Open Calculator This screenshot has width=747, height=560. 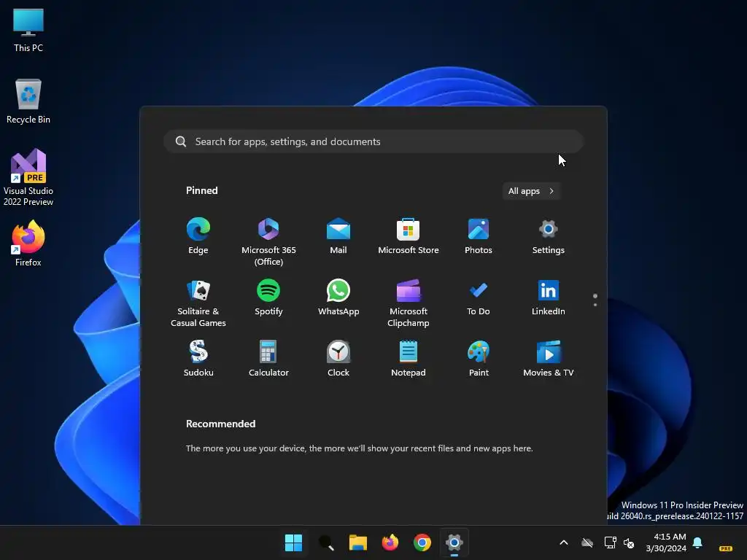268,359
